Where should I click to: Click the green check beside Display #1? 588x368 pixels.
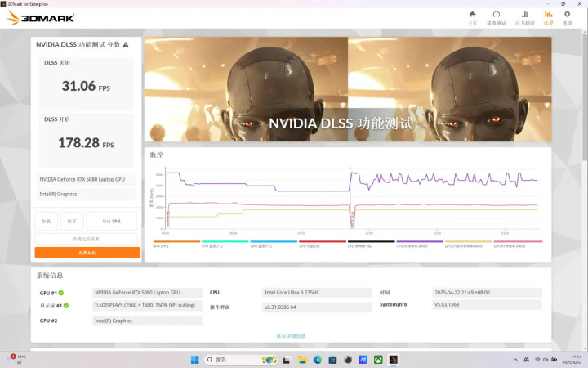(66, 305)
